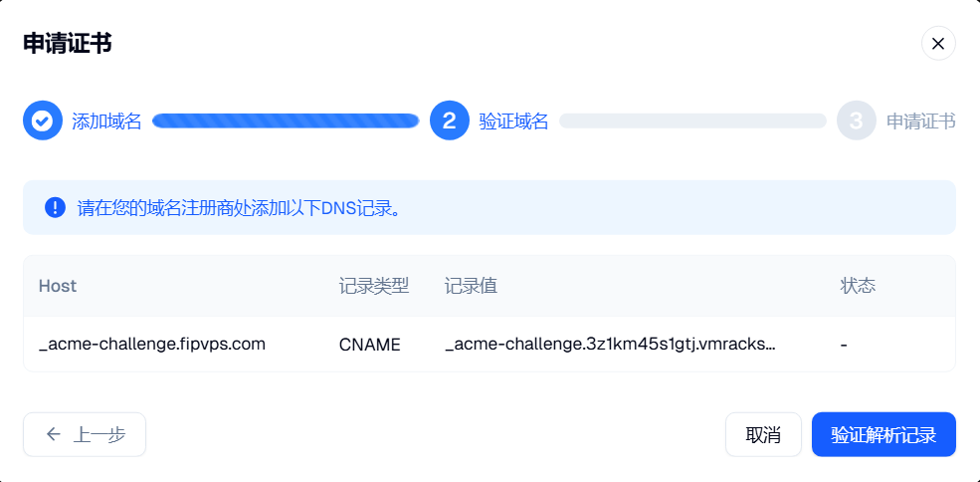Click the 验证解析记录 button
This screenshot has height=482, width=980.
883,434
